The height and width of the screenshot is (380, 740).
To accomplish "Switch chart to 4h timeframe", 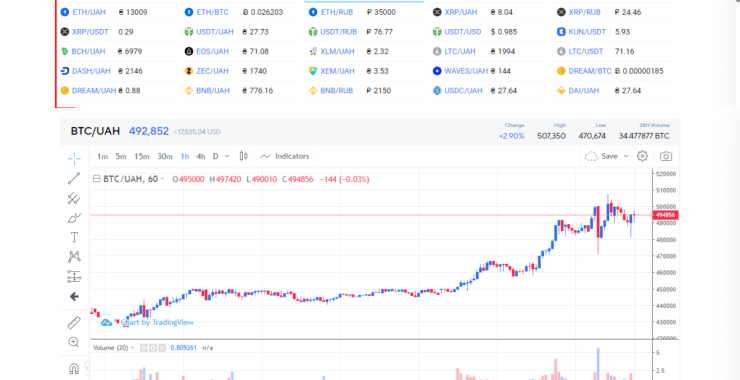I will click(x=201, y=156).
